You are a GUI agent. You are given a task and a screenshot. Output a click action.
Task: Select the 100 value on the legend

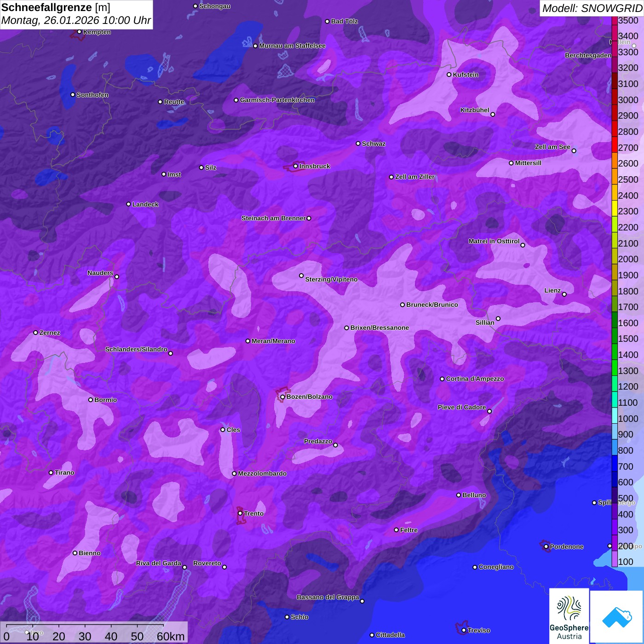click(x=626, y=562)
